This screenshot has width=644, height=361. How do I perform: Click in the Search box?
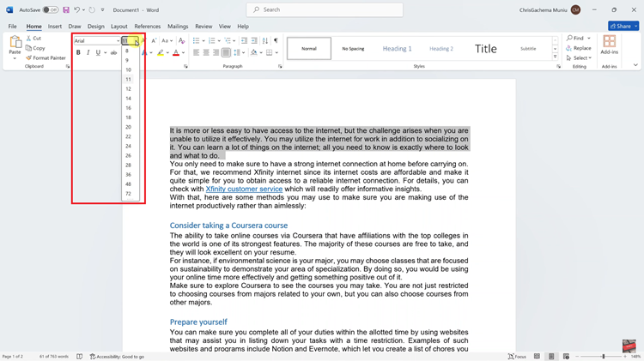point(325,9)
